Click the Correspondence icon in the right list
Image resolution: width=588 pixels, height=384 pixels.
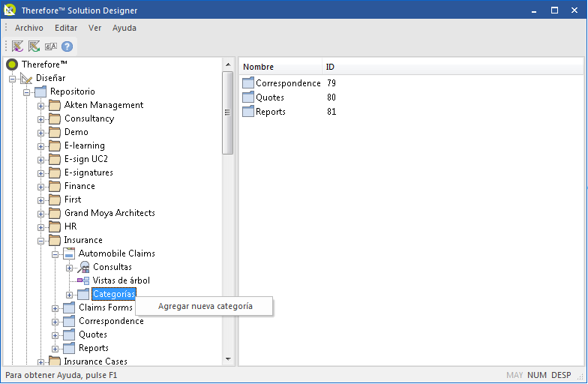(247, 82)
